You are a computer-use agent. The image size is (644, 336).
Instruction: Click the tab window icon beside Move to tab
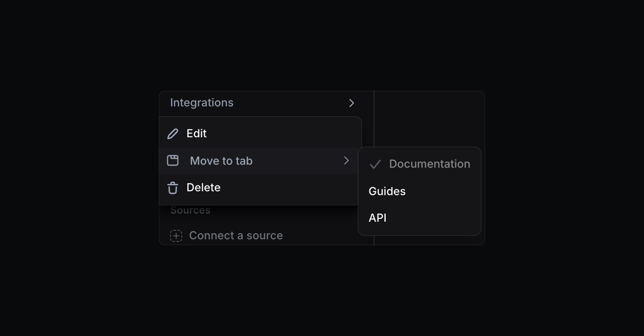[x=173, y=160]
